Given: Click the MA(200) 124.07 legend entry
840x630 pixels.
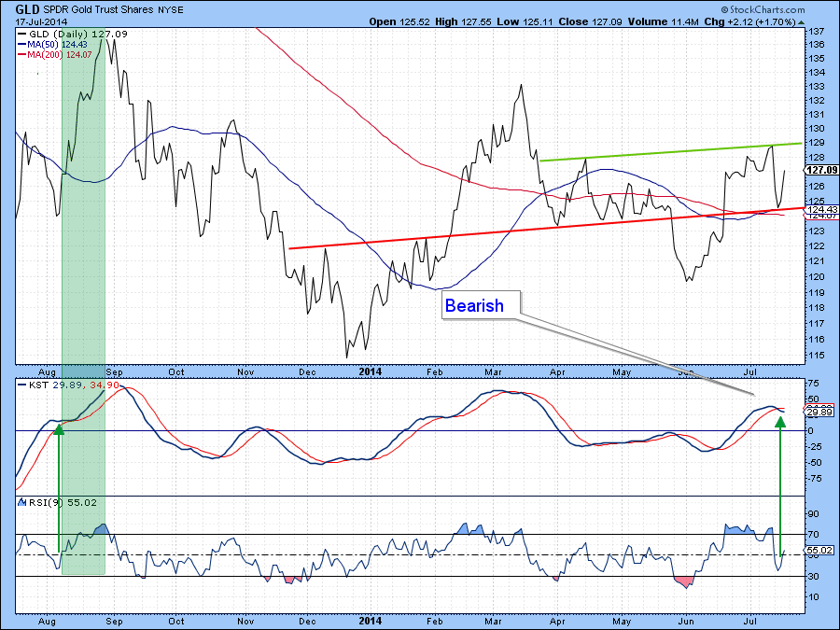Looking at the screenshot, I should point(55,55).
